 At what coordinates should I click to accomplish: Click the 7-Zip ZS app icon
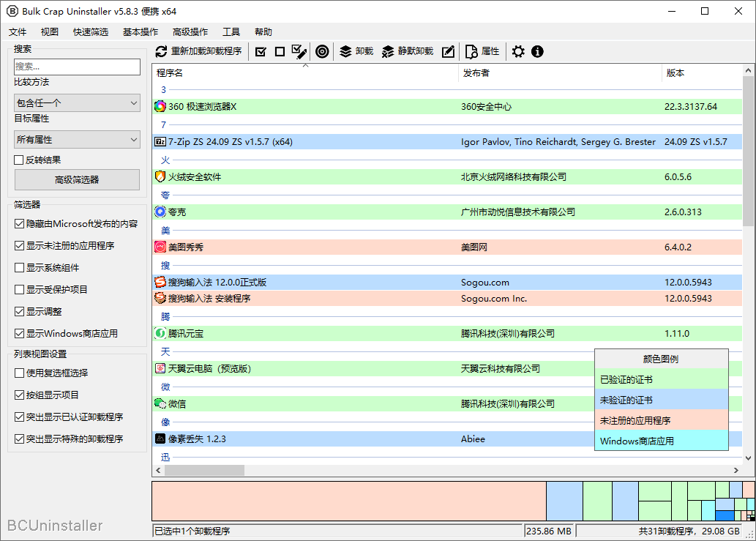tap(160, 142)
